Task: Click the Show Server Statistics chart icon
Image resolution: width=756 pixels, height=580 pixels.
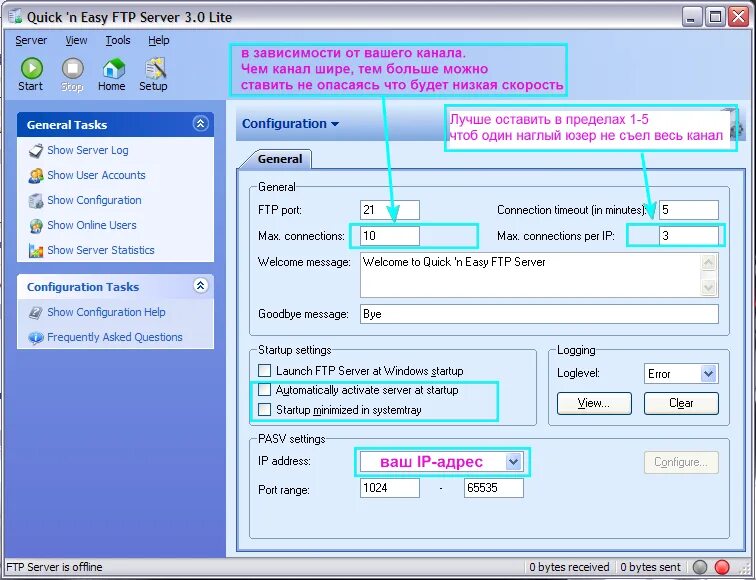Action: [36, 251]
